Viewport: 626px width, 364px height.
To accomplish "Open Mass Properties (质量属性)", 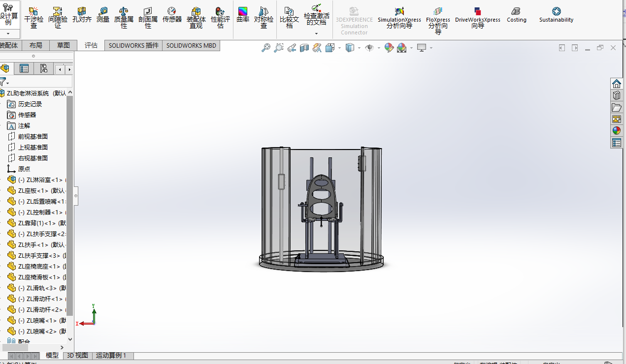I will 124,18.
